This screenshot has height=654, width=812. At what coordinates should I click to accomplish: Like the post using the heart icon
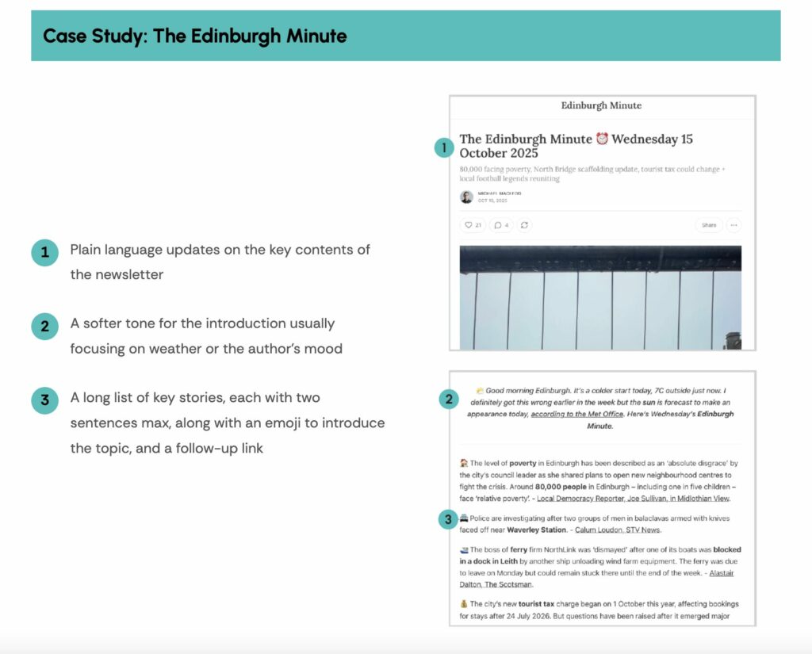pyautogui.click(x=469, y=225)
